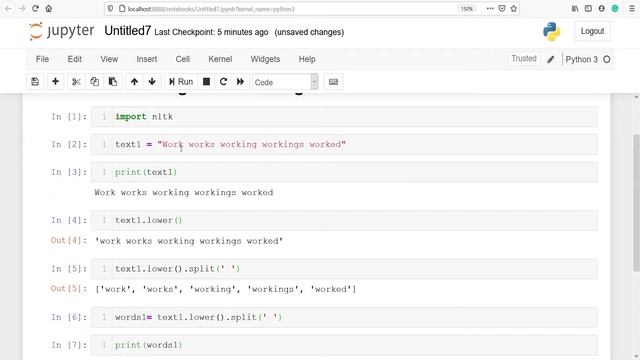Open the Firefox Library icon
The width and height of the screenshot is (640, 360).
click(x=575, y=9)
